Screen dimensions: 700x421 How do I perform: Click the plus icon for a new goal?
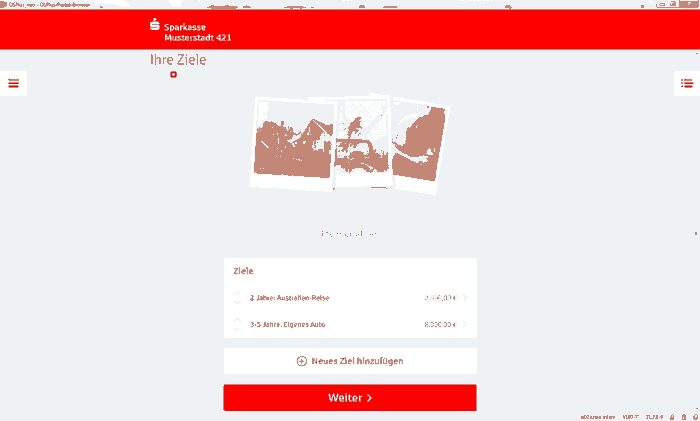point(302,361)
